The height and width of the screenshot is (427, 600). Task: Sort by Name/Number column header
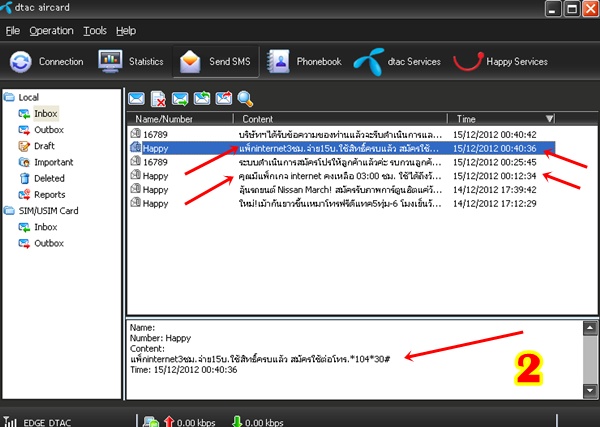[180, 119]
